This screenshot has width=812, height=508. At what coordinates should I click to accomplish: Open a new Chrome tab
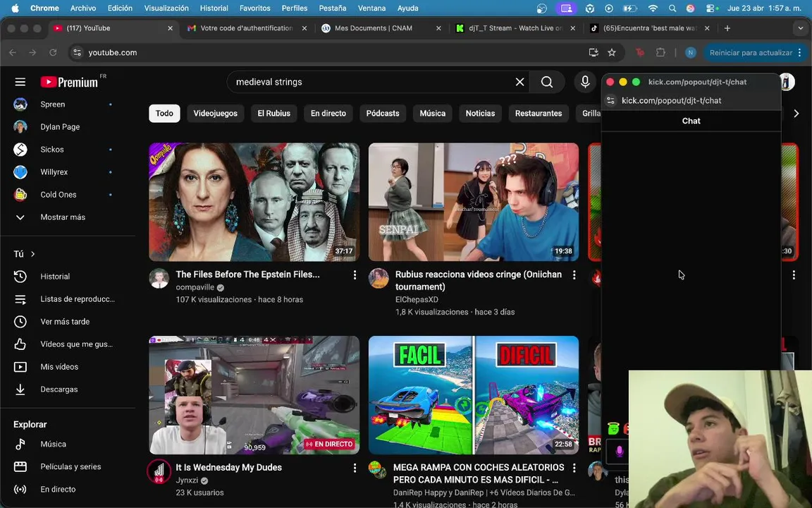[x=727, y=28]
